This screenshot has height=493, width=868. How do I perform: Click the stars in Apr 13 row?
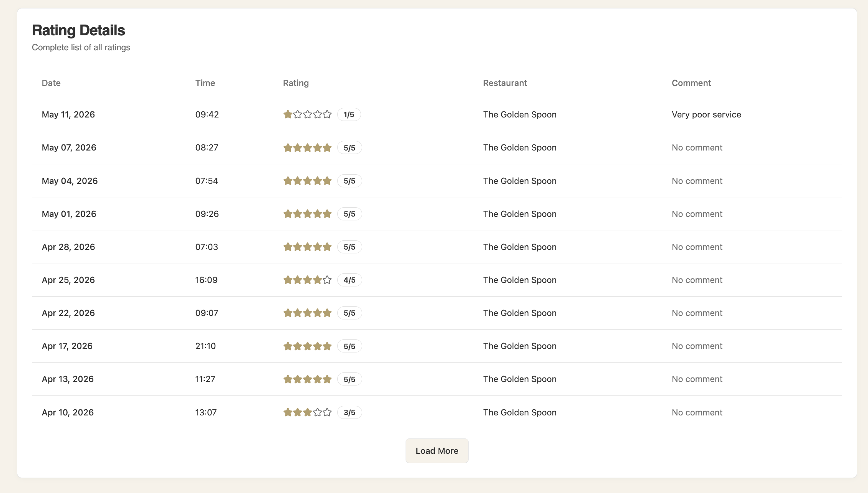307,379
